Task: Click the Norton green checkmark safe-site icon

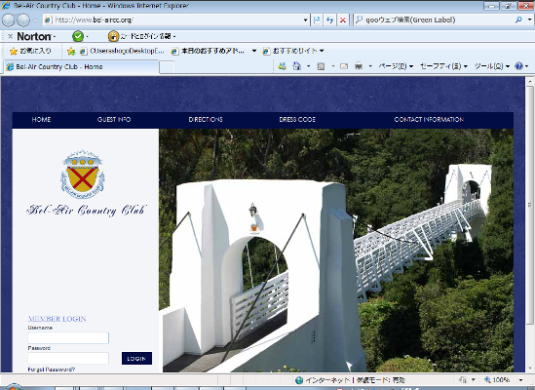Action: tap(78, 36)
